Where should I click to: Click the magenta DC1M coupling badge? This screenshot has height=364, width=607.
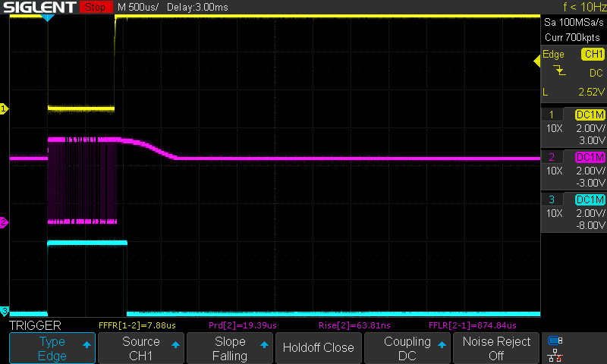590,158
